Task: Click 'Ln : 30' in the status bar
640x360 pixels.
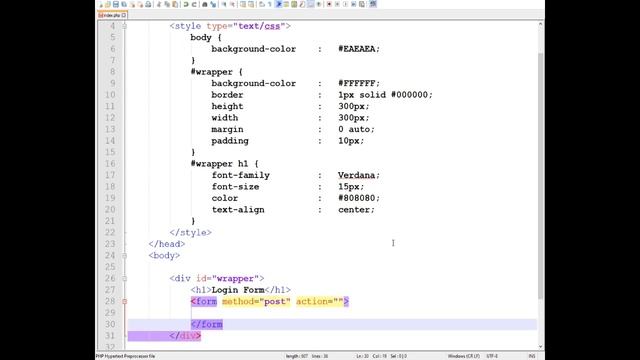Action: [362, 356]
